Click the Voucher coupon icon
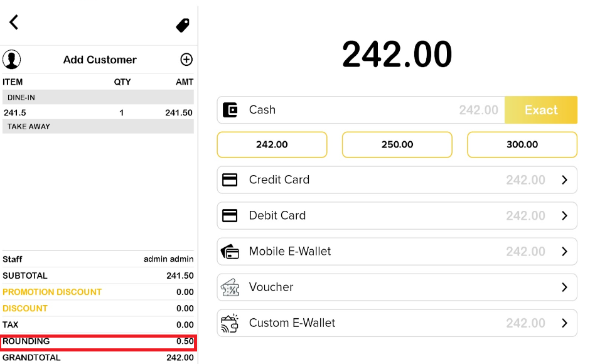This screenshot has width=595, height=364. [x=230, y=287]
